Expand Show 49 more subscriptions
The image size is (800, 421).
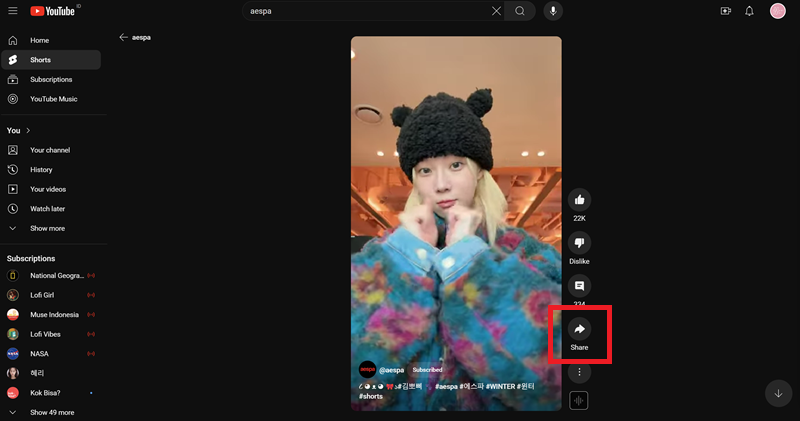point(51,412)
